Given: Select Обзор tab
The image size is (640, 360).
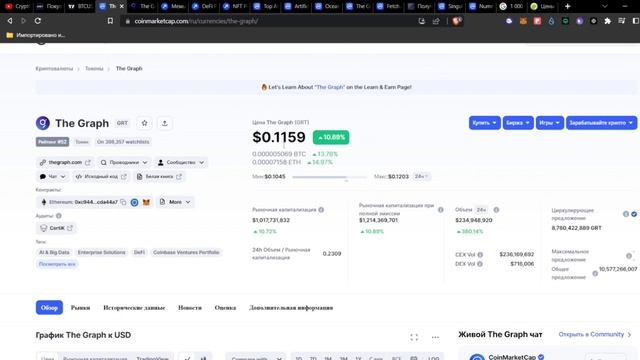Looking at the screenshot, I should point(49,308).
